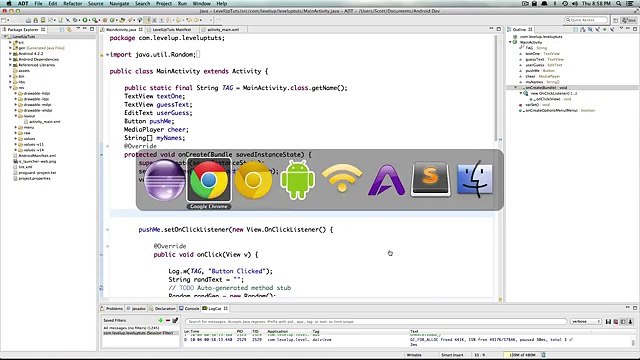
Task: Select the Finder icon in app switcher
Action: [475, 179]
